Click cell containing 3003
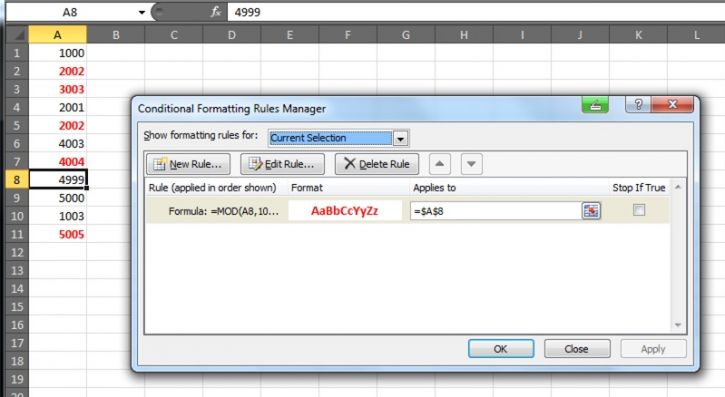 click(x=57, y=89)
